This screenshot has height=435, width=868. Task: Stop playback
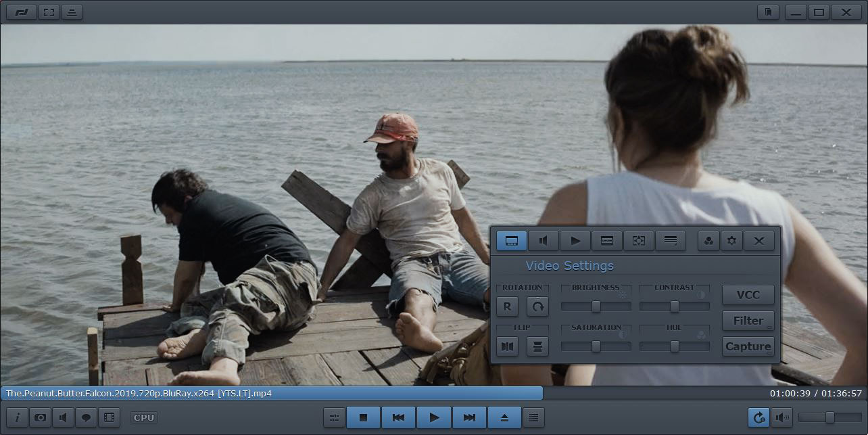(364, 417)
